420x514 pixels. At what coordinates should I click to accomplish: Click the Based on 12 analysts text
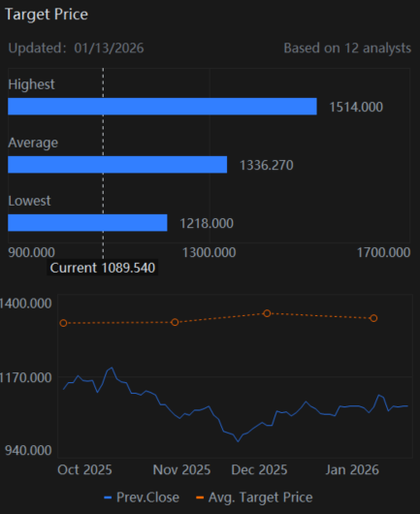347,48
